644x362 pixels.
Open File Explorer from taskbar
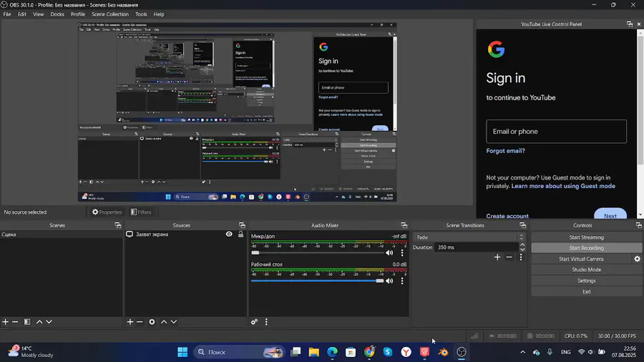(314, 352)
